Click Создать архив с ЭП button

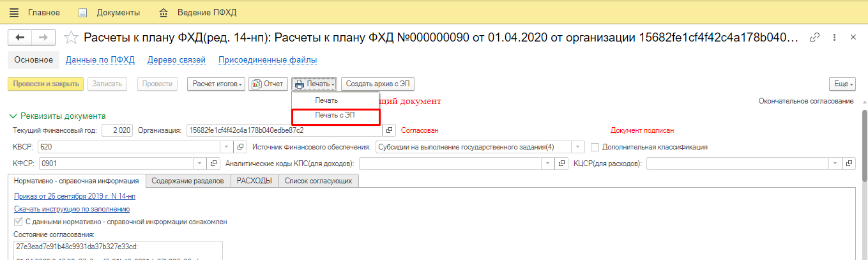377,84
